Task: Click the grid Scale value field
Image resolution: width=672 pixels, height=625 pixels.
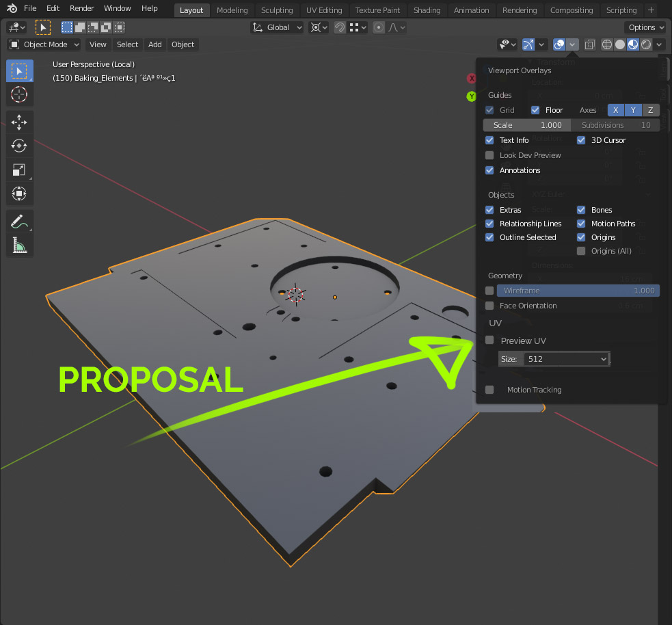Action: pyautogui.click(x=526, y=125)
